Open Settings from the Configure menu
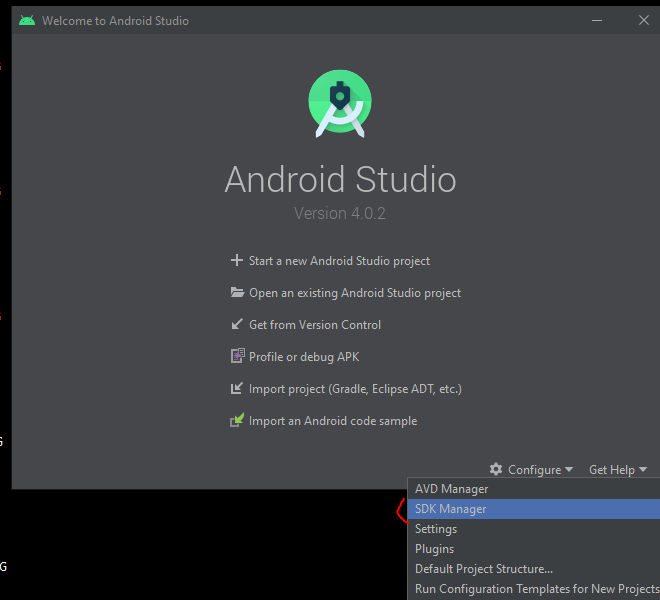Viewport: 660px width, 600px height. pyautogui.click(x=534, y=529)
